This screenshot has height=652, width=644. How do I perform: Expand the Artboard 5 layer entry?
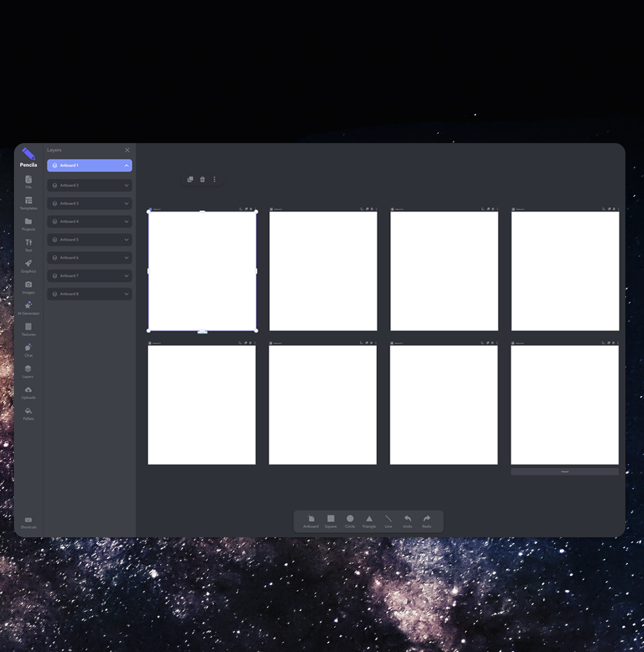pyautogui.click(x=126, y=239)
